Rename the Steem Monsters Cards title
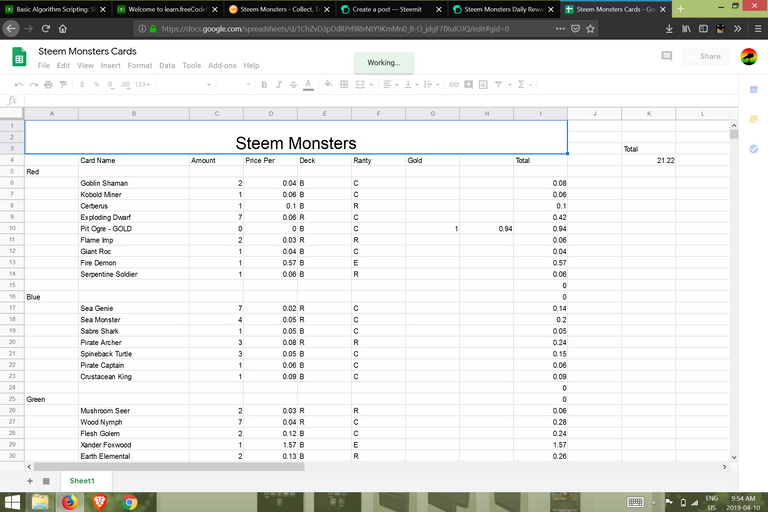This screenshot has width=768, height=512. click(87, 51)
